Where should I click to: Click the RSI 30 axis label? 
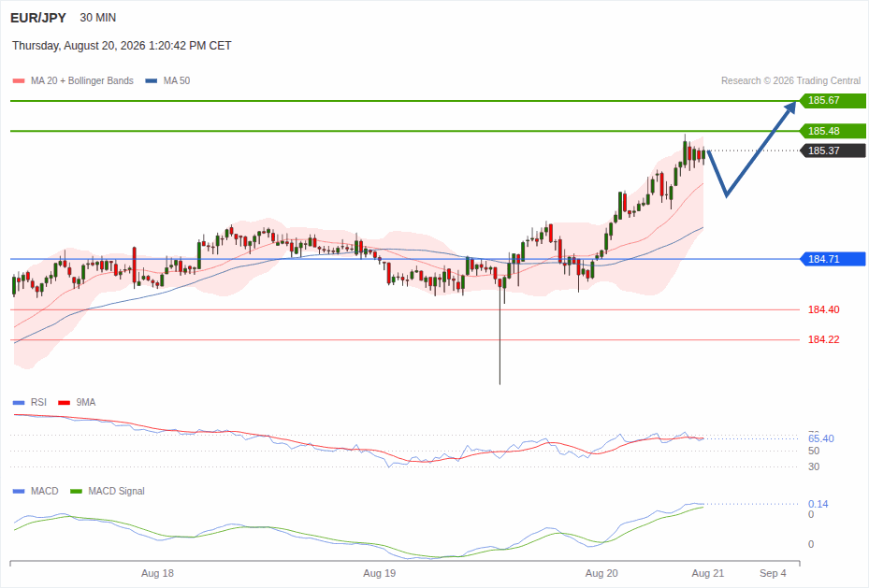814,466
